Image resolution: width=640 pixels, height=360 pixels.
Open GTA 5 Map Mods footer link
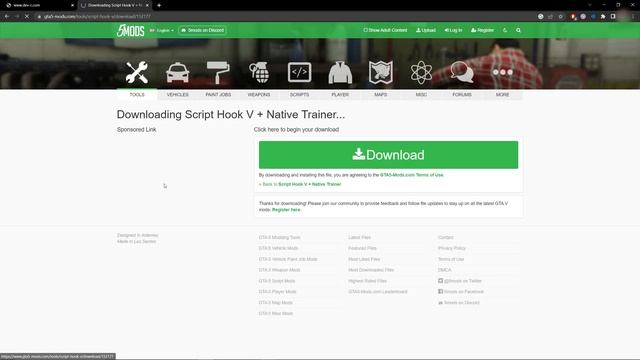pyautogui.click(x=276, y=303)
